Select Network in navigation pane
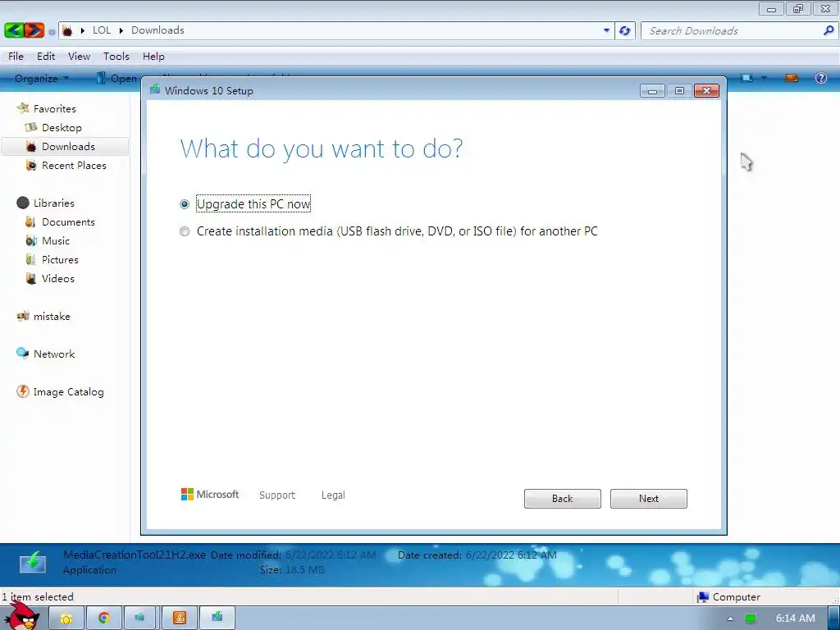This screenshot has width=840, height=630. point(46,354)
